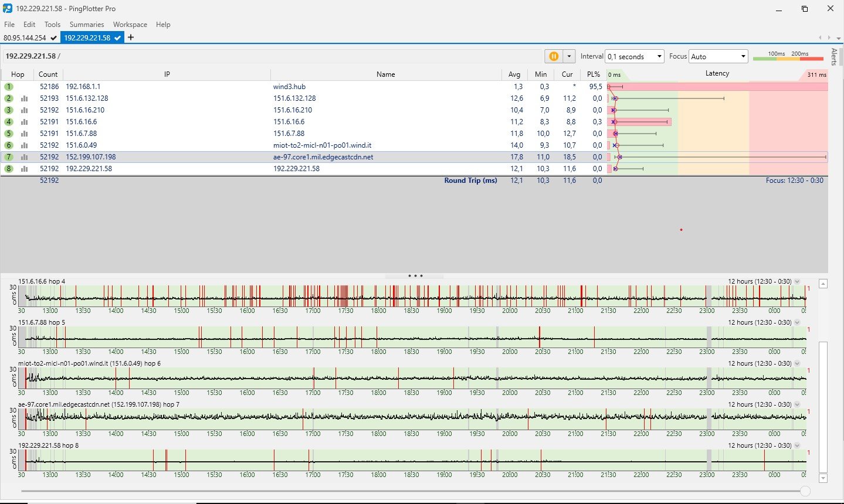Toggle the timeline graph icon for hop 7

click(24, 157)
